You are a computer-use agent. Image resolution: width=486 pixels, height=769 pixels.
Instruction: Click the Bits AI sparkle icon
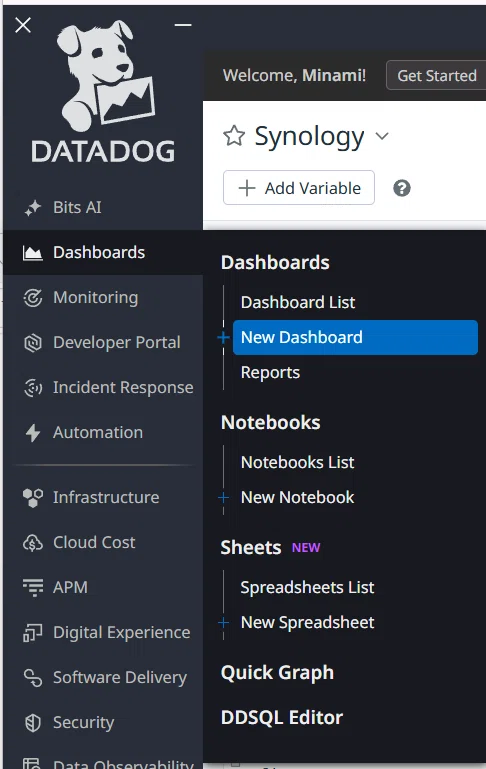[33, 208]
